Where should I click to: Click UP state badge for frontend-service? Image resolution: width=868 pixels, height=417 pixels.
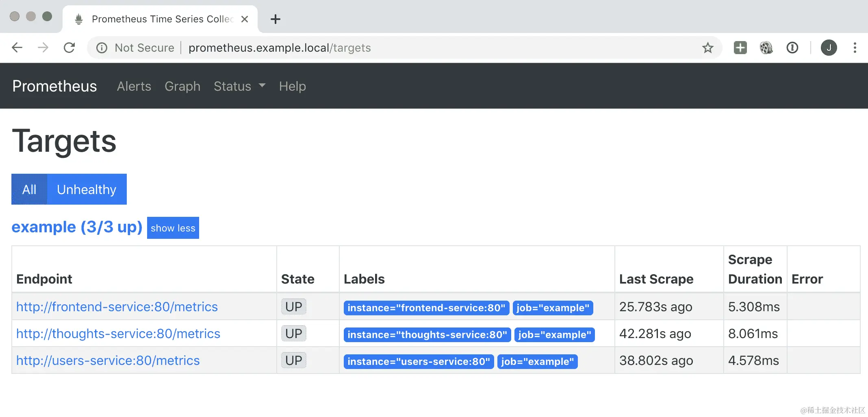[x=293, y=307]
